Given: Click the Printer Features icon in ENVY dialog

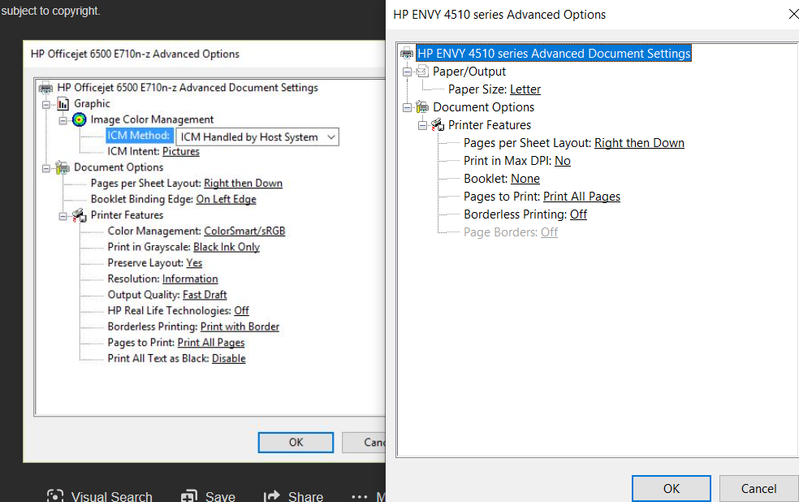Looking at the screenshot, I should coord(438,125).
